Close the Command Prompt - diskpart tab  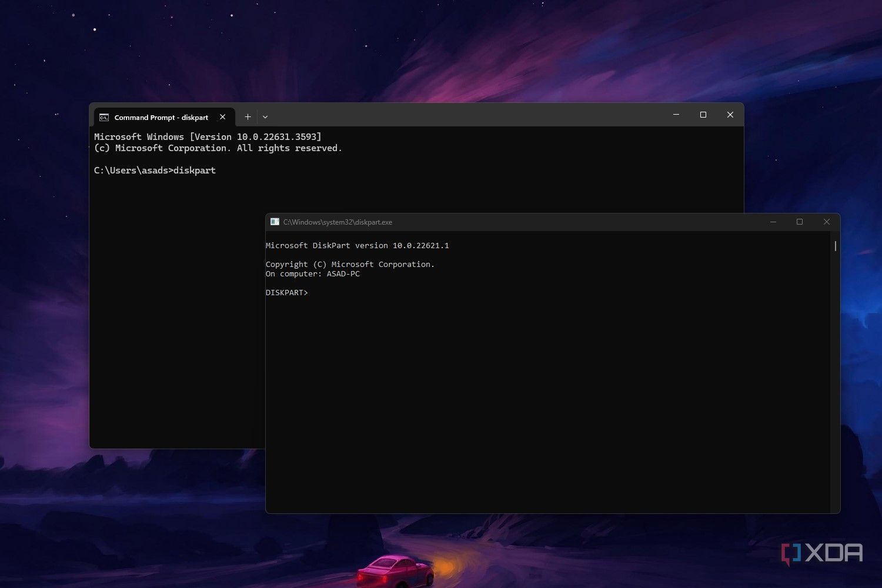[x=222, y=117]
